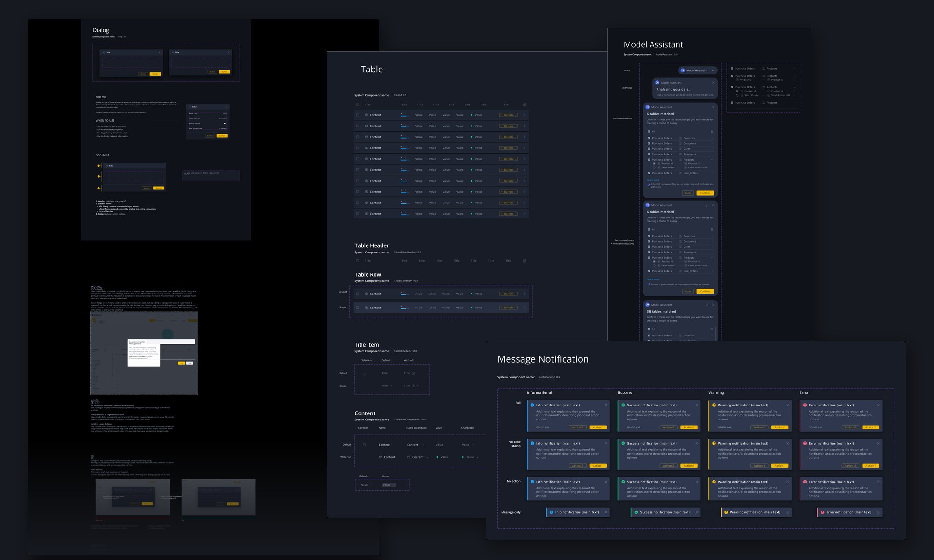The image size is (934, 560).
Task: Uncheck Sale_Orders row in Recommendations card
Action: click(x=649, y=173)
